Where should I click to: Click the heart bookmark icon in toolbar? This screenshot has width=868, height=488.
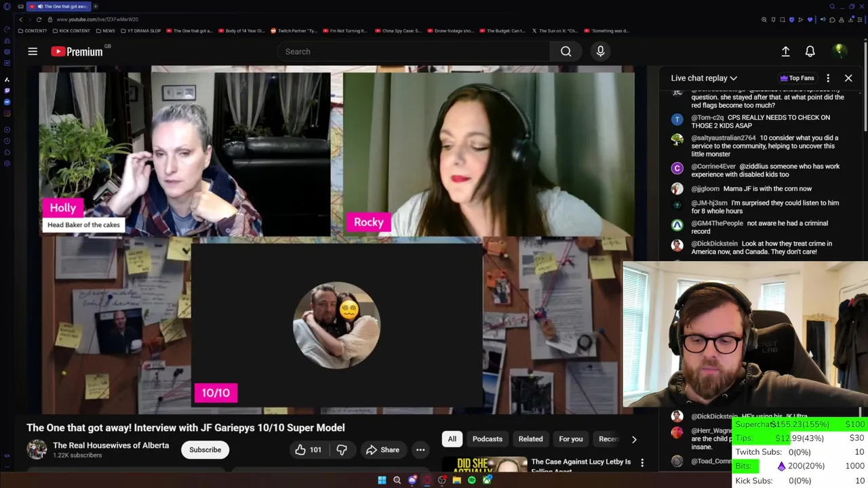pyautogui.click(x=810, y=20)
